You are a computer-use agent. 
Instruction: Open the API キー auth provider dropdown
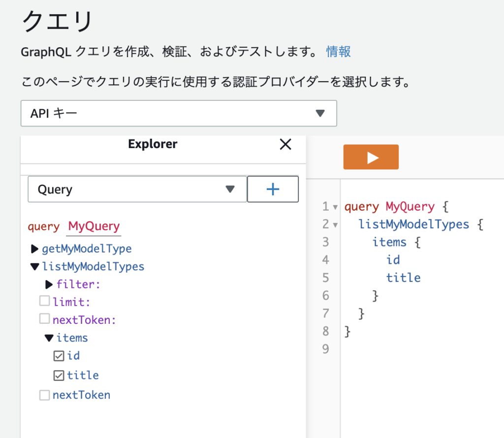[x=179, y=113]
